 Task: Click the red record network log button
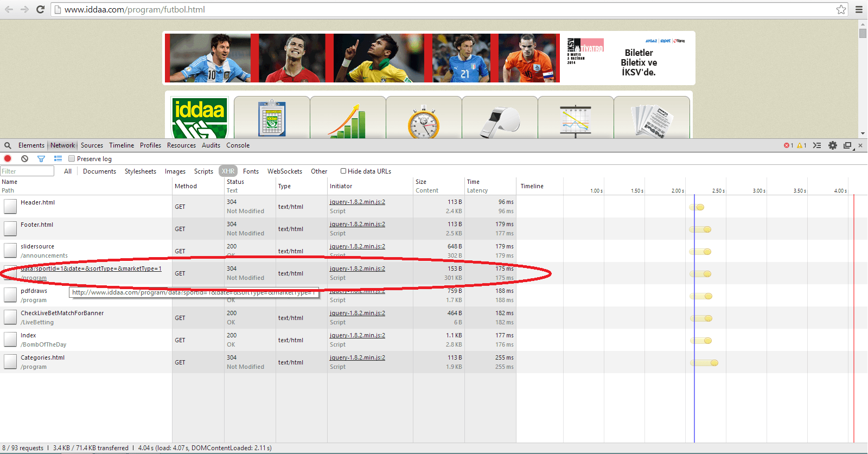tap(8, 158)
